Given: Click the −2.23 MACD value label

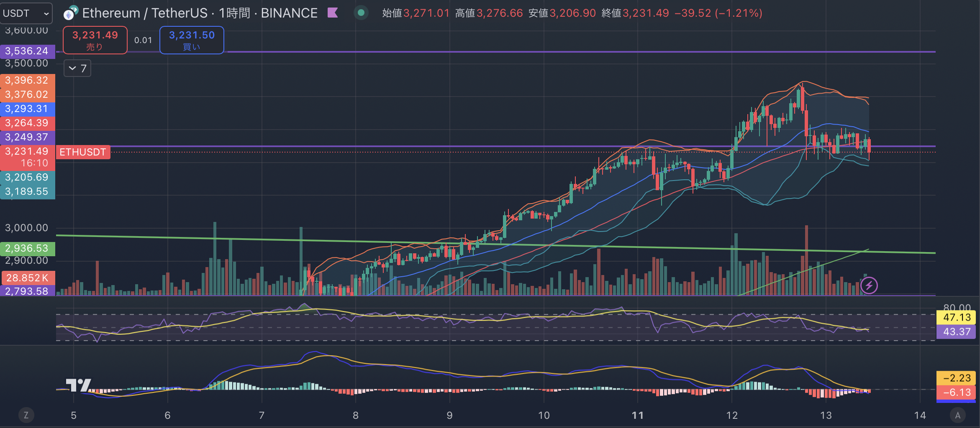Looking at the screenshot, I should pos(957,378).
